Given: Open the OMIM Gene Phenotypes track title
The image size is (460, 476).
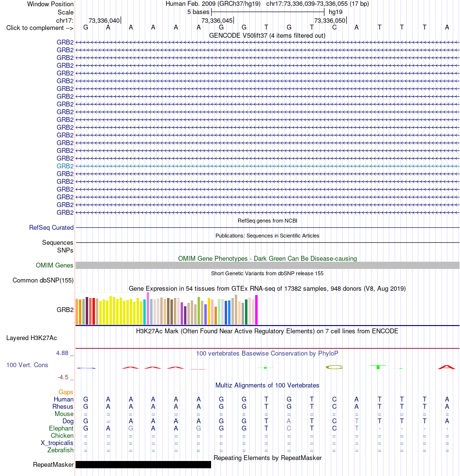Looking at the screenshot, I should (x=267, y=259).
